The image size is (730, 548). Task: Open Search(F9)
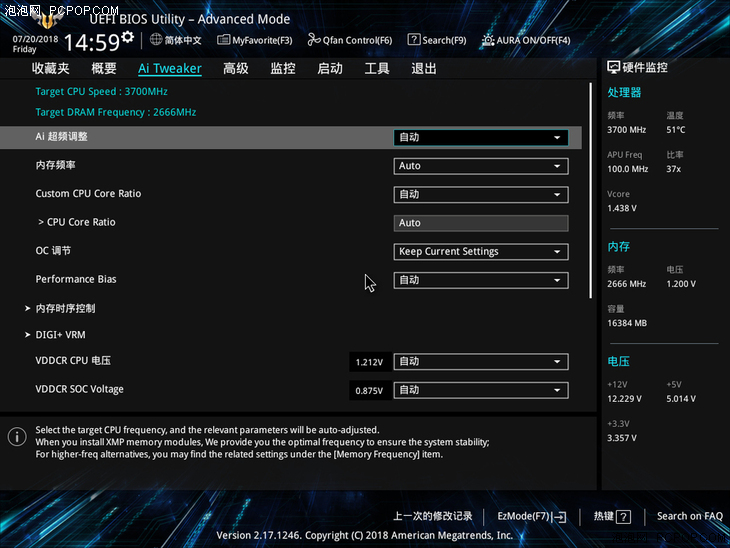(x=437, y=40)
